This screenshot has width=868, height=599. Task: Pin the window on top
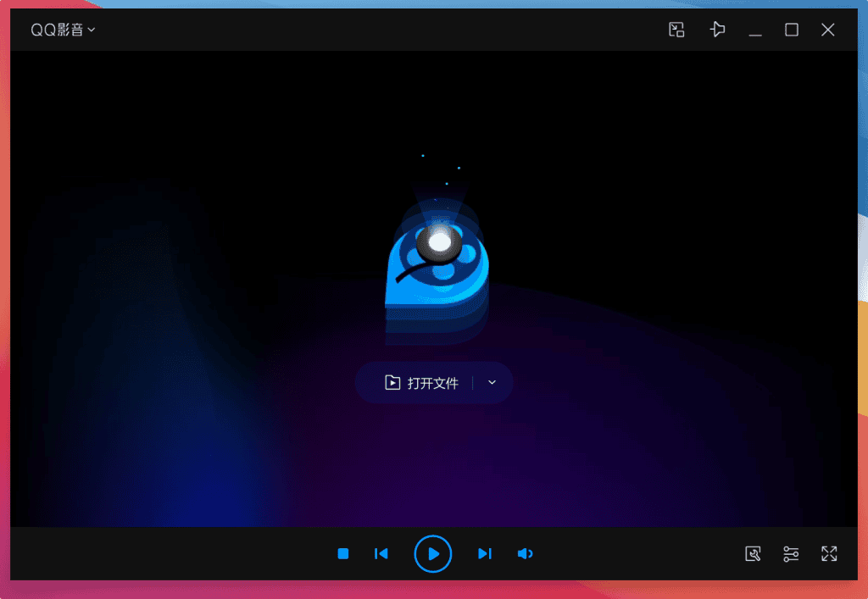(717, 30)
